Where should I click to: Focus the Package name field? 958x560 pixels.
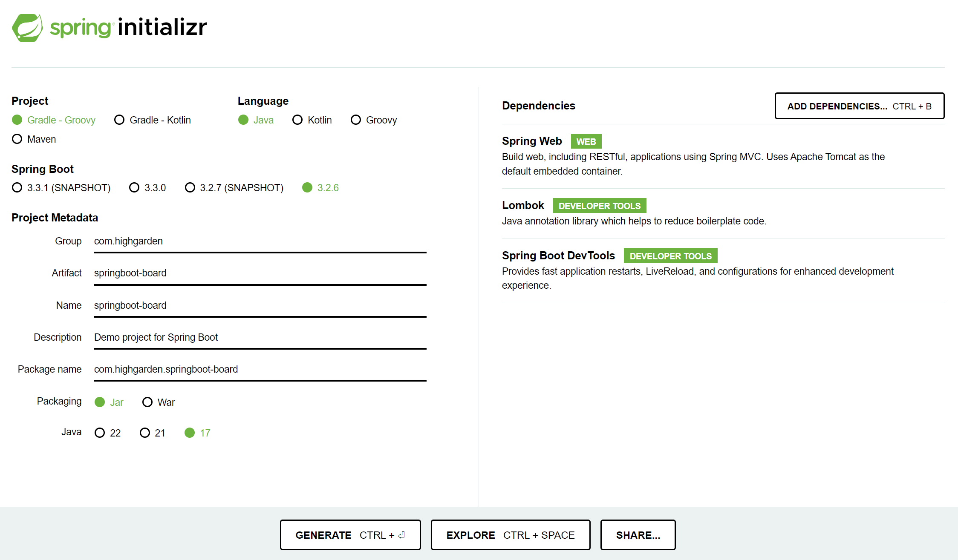coord(260,370)
